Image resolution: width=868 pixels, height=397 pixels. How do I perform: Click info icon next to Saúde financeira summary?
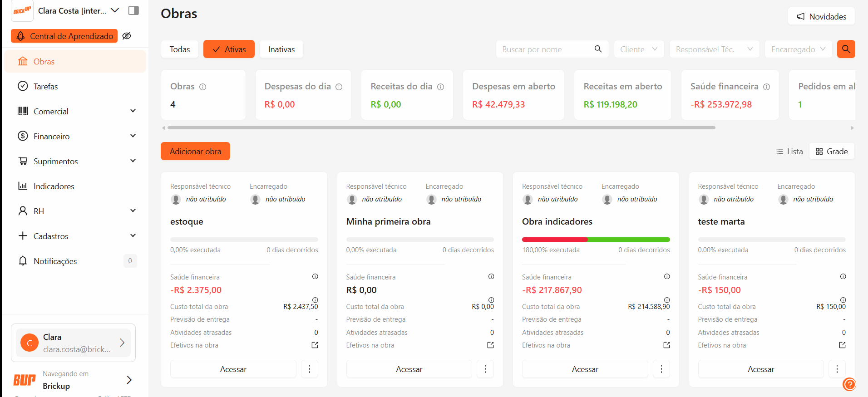coord(766,87)
